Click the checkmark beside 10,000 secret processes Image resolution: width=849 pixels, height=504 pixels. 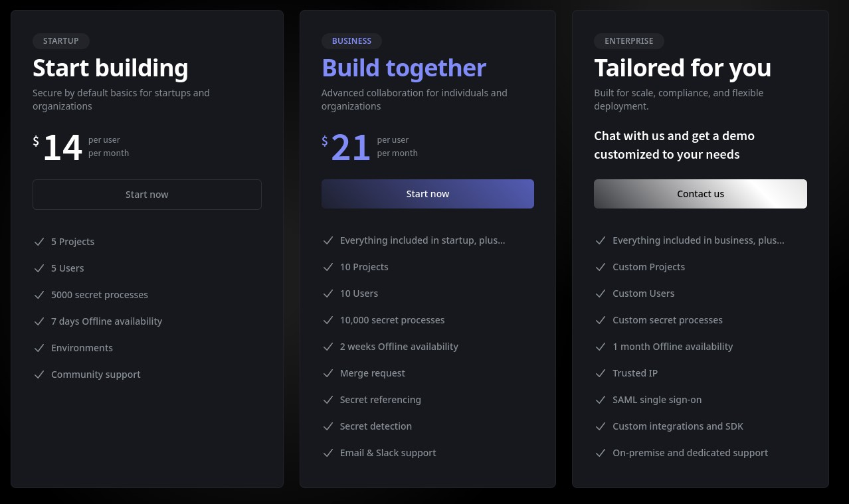click(328, 320)
